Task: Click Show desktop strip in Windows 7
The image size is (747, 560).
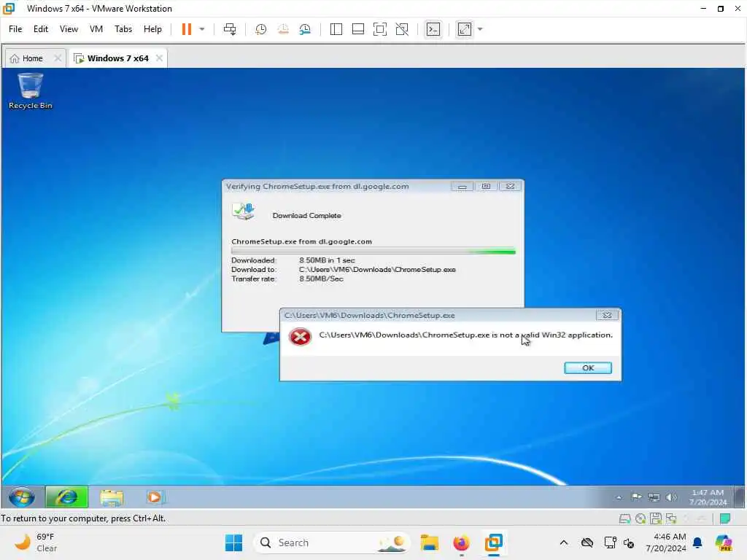Action: click(739, 497)
